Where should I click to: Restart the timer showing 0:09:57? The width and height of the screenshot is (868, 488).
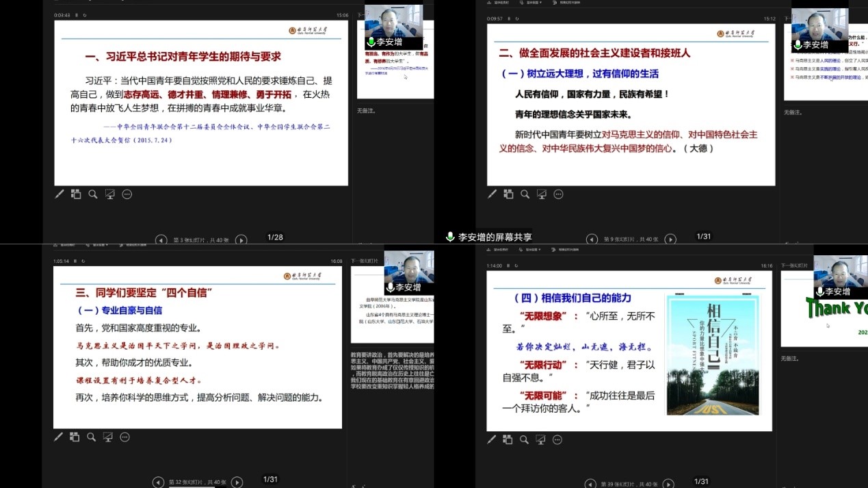(x=516, y=19)
